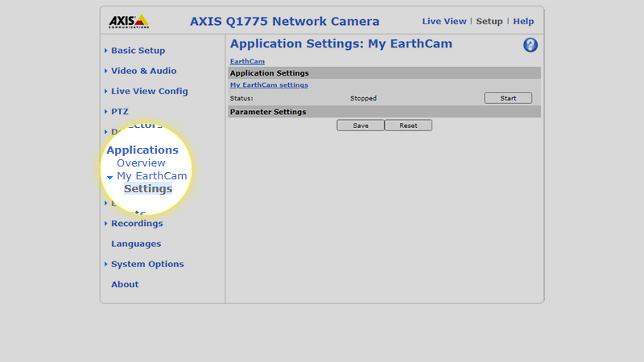Viewport: 644px width, 362px height.
Task: Open Setup in the top navigation
Action: coord(489,22)
